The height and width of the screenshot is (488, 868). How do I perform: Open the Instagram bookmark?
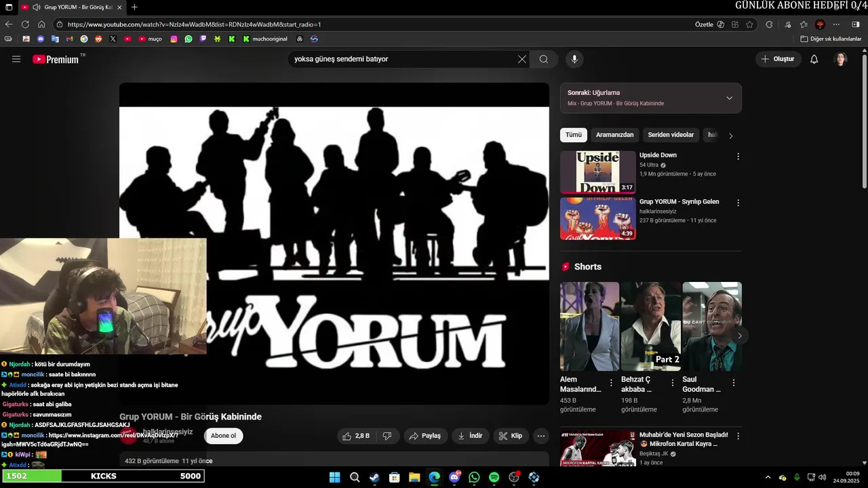click(x=174, y=39)
